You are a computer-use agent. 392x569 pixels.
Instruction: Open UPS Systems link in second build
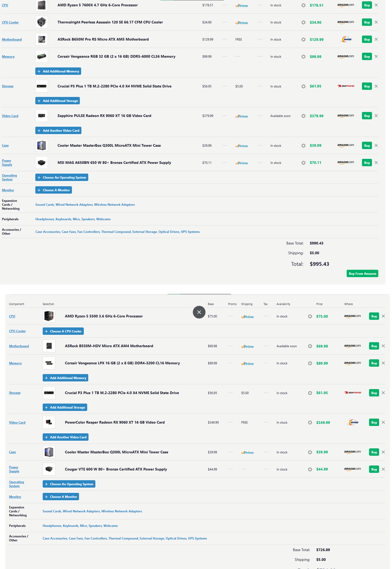(197, 538)
